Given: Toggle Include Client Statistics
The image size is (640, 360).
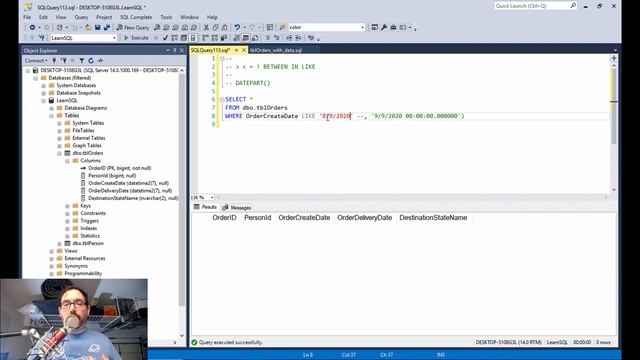Looking at the screenshot, I should click(x=224, y=38).
